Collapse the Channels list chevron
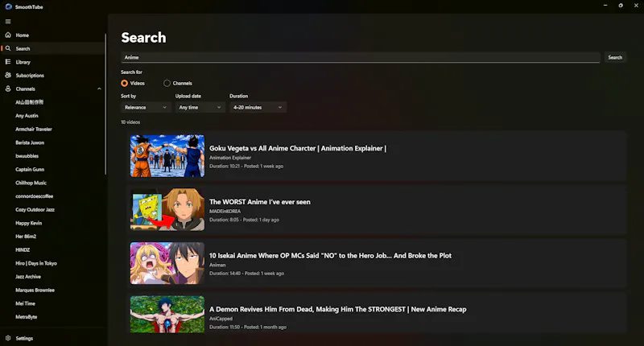This screenshot has width=644, height=346. point(99,89)
